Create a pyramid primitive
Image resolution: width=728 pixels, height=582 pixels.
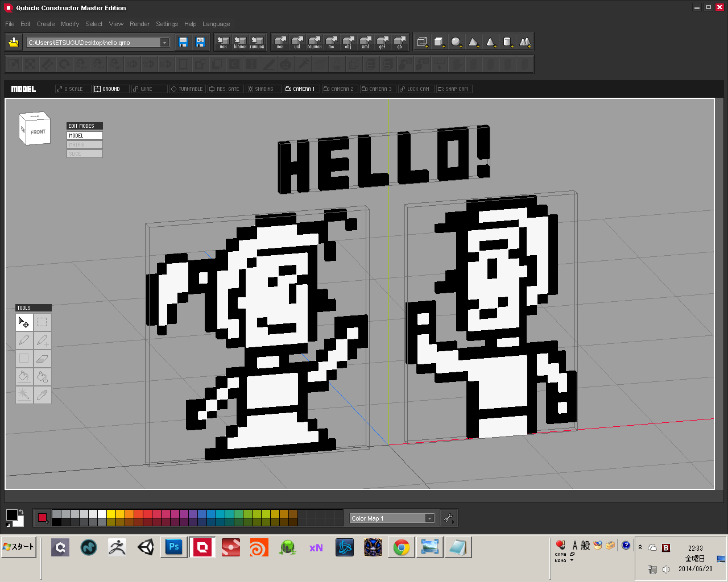tap(473, 42)
